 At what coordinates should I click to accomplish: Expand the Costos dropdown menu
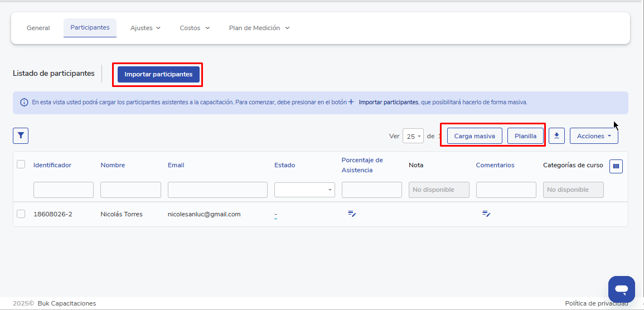coord(195,28)
